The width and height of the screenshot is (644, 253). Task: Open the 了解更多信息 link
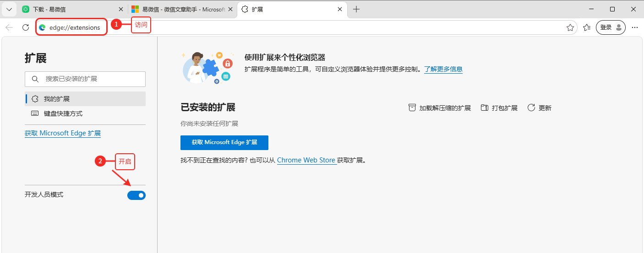(443, 70)
